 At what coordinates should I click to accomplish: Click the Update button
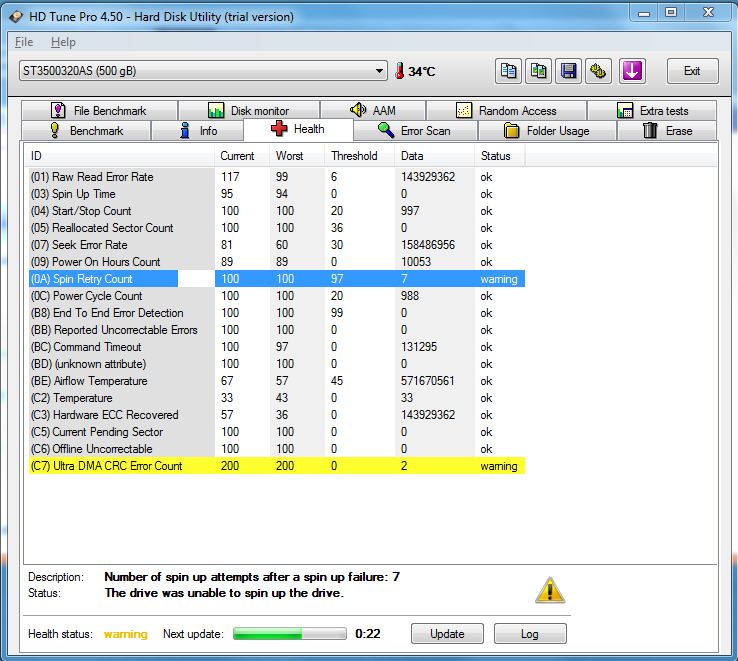(x=447, y=634)
